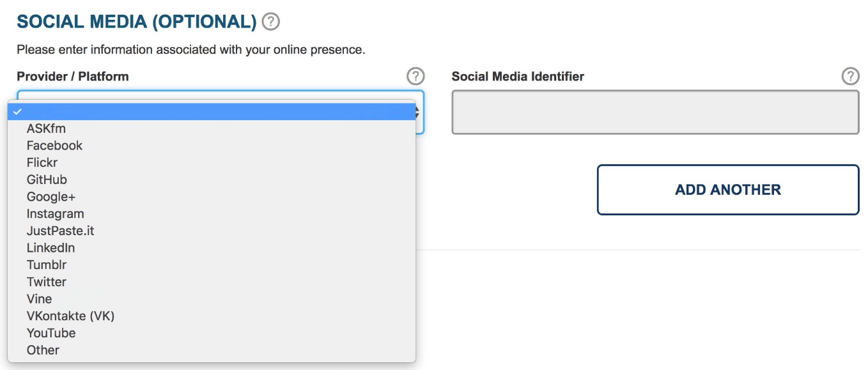Click the ADD ANOTHER button
Screen dimensions: 868x370
tap(728, 190)
